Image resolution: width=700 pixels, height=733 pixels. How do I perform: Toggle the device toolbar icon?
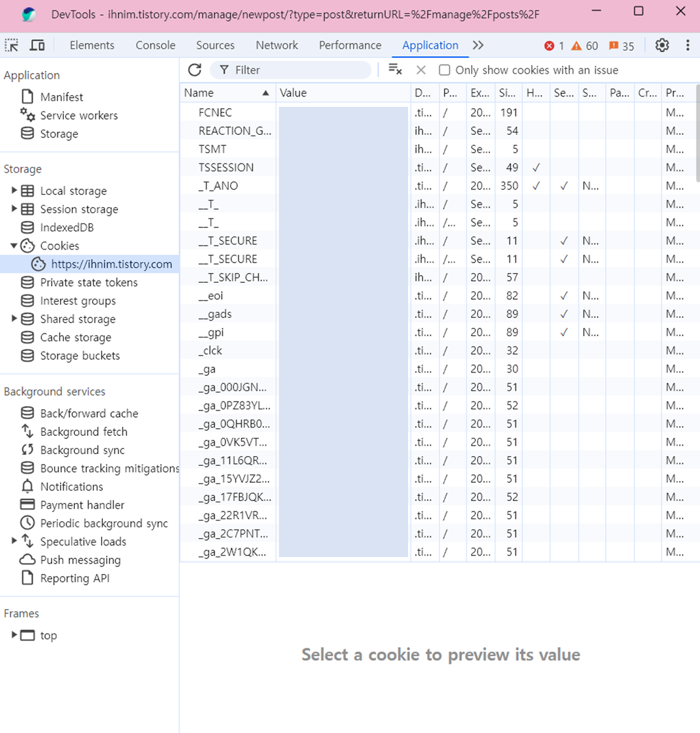tap(37, 46)
